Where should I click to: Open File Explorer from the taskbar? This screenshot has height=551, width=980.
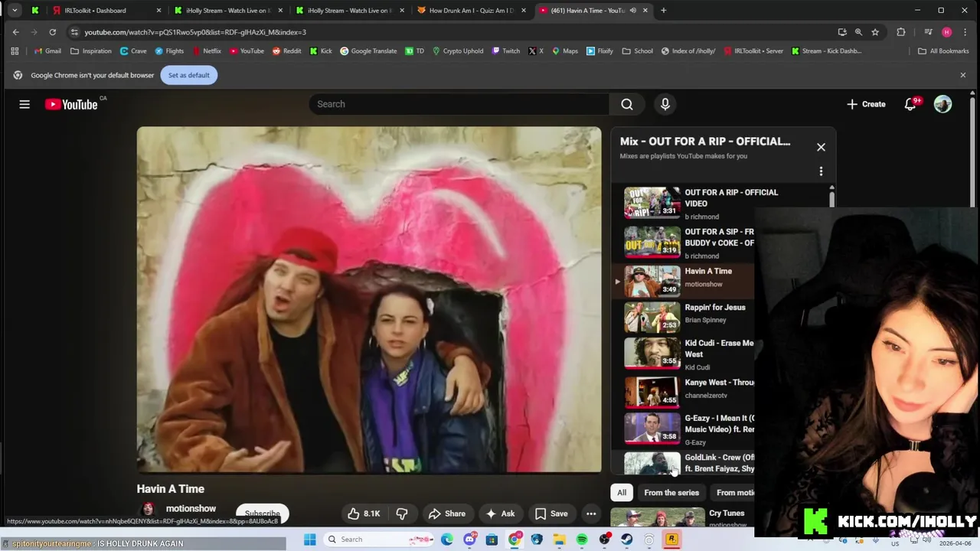point(560,540)
